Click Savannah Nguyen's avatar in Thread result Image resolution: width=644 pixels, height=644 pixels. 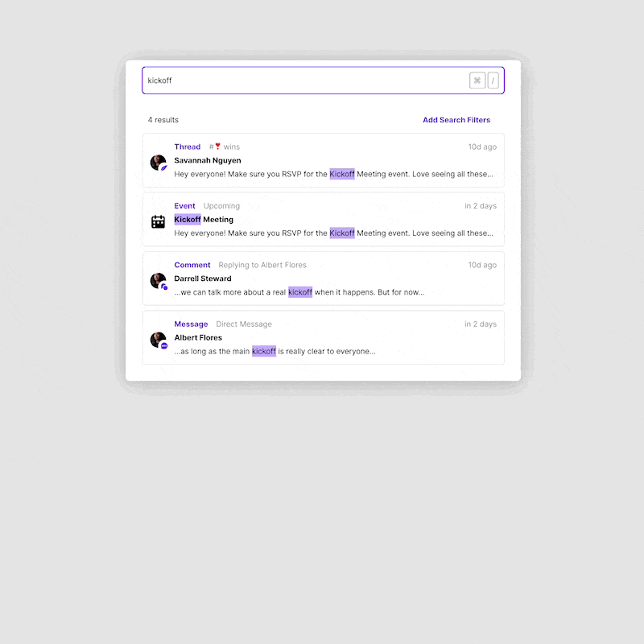click(159, 163)
